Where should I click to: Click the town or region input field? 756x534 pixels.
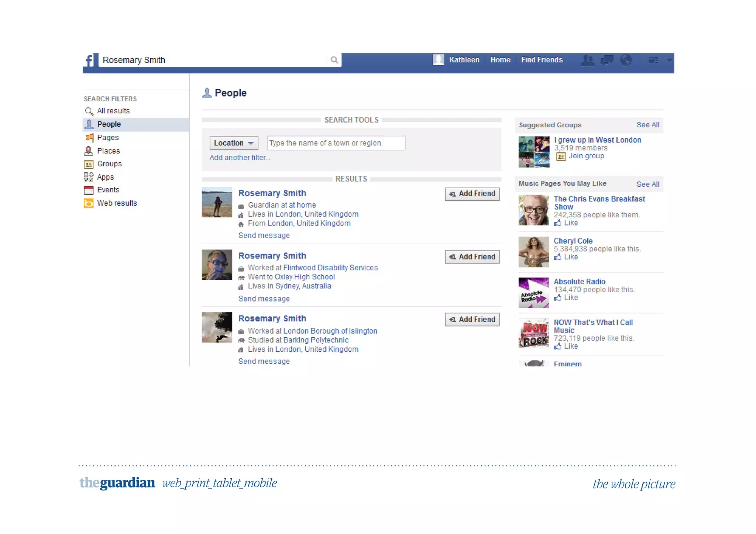point(336,143)
